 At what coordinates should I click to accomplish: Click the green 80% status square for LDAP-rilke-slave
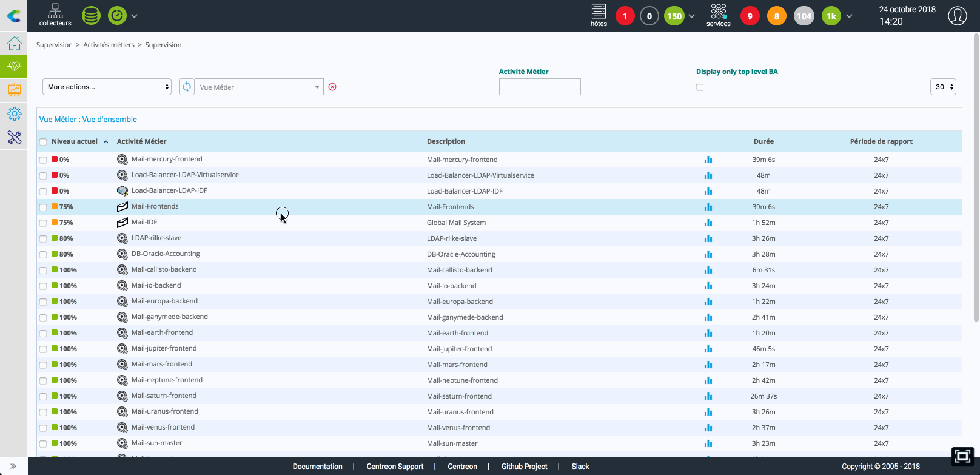click(55, 238)
